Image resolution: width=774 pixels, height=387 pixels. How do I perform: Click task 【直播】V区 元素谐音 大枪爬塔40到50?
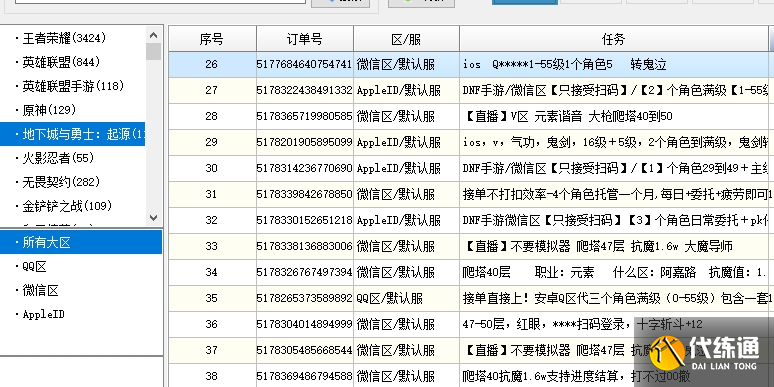(567, 116)
